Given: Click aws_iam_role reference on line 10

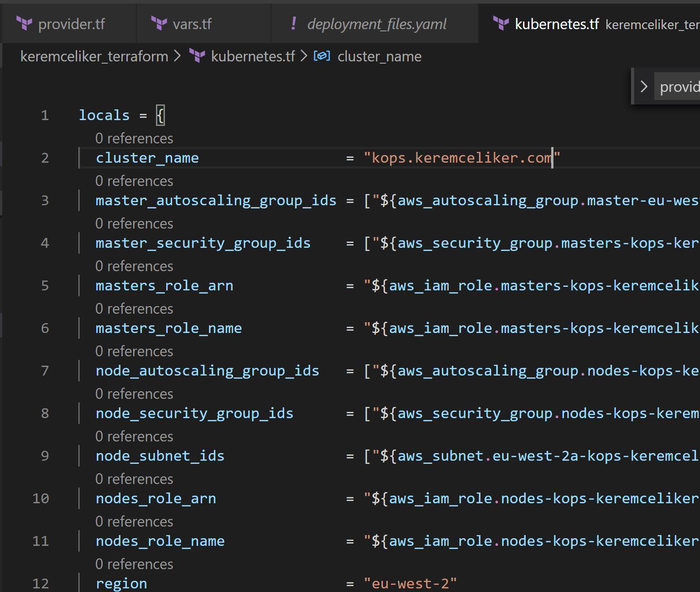Looking at the screenshot, I should tap(441, 498).
